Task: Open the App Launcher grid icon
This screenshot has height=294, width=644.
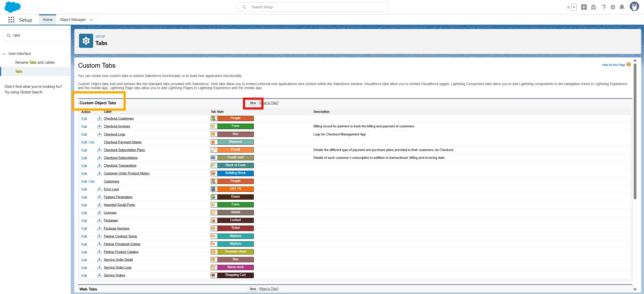Action: pyautogui.click(x=11, y=20)
